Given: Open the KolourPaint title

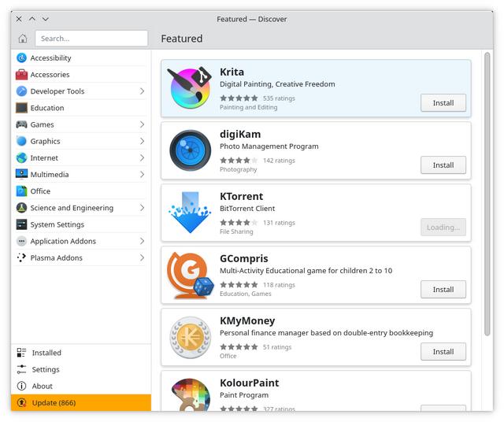Looking at the screenshot, I should click(x=250, y=383).
